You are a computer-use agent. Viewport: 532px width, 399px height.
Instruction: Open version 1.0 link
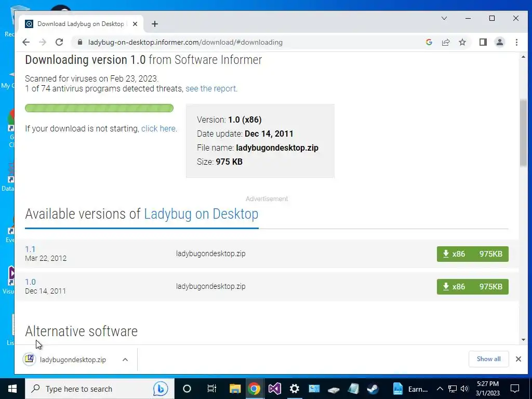point(30,282)
